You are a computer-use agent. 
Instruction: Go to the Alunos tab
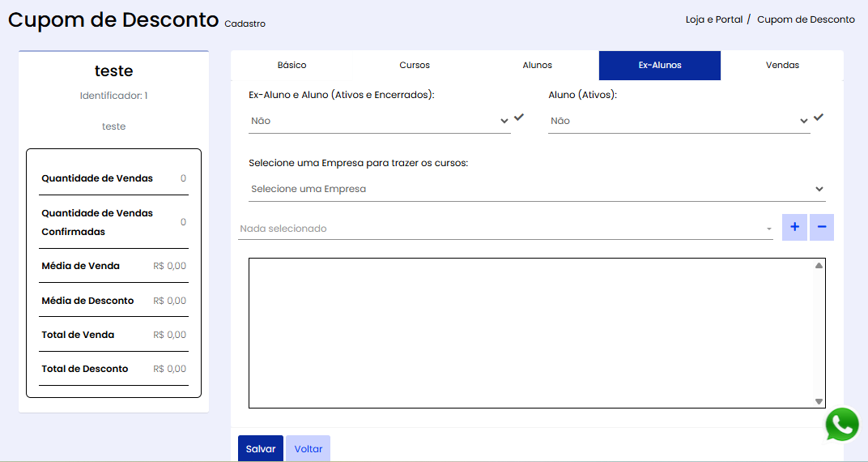(538, 65)
